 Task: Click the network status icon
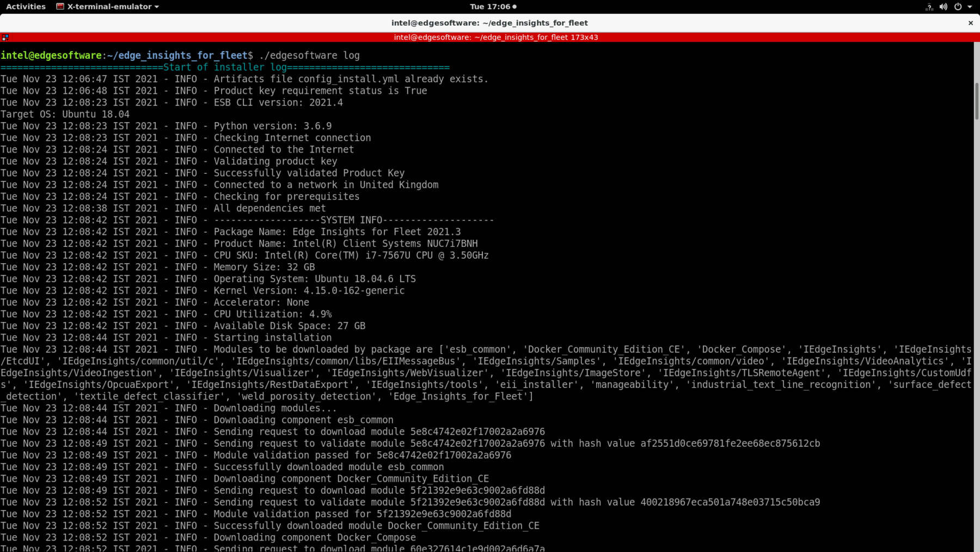coord(929,7)
